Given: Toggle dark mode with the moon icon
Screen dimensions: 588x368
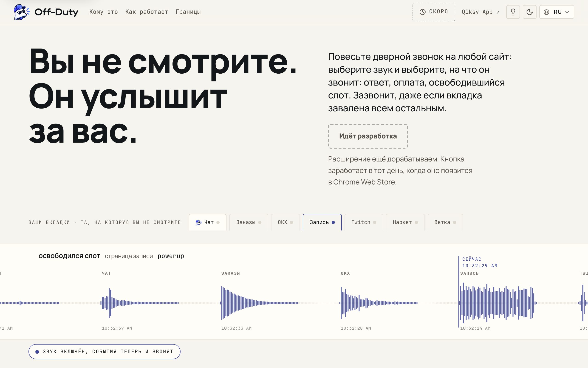Looking at the screenshot, I should click(x=529, y=12).
